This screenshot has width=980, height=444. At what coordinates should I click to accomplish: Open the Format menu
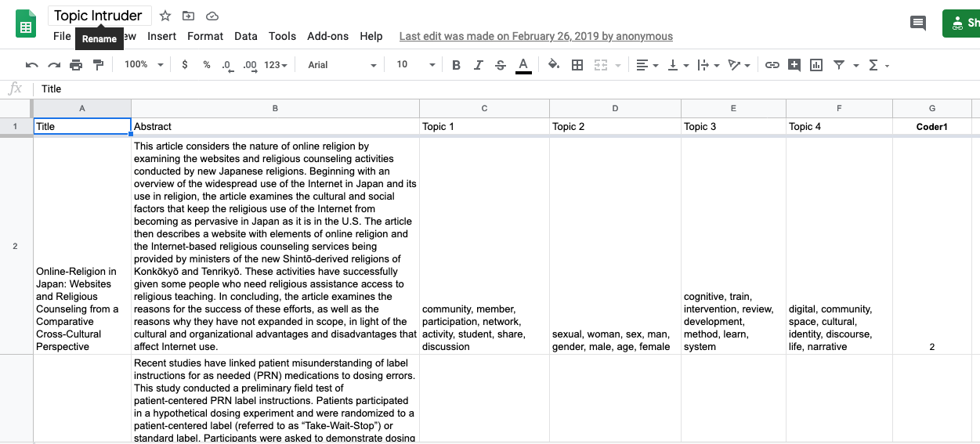[205, 36]
